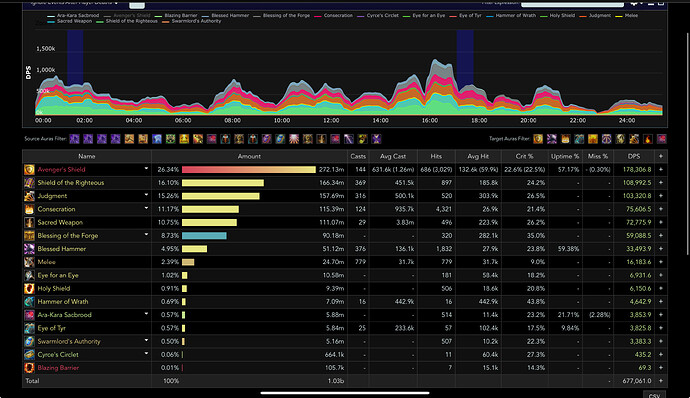Click Avenger's Shield gradient amount bar
The image size is (690, 398).
tap(249, 170)
